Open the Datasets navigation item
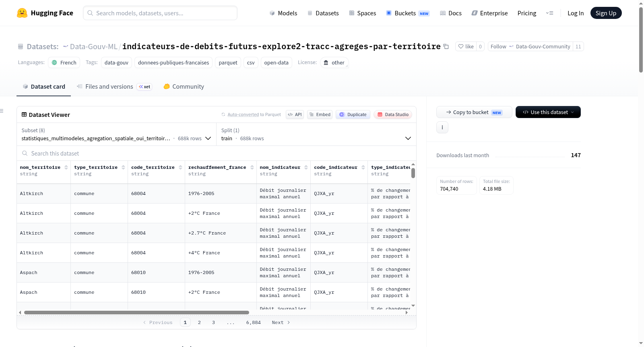The image size is (644, 347). 323,13
